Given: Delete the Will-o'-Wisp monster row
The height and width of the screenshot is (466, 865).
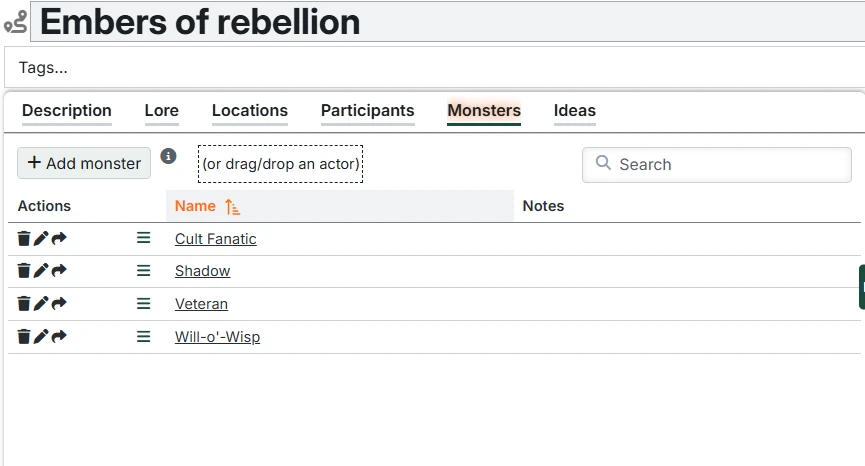Looking at the screenshot, I should (24, 337).
